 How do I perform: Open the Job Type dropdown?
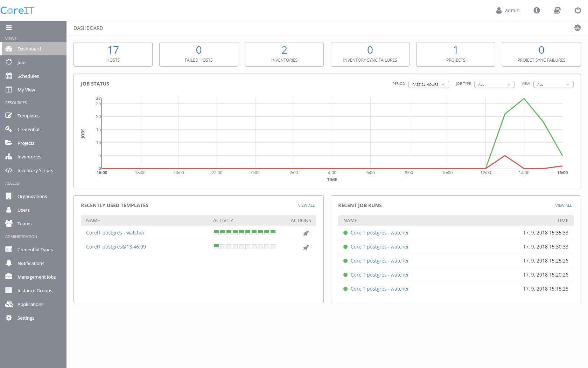494,84
